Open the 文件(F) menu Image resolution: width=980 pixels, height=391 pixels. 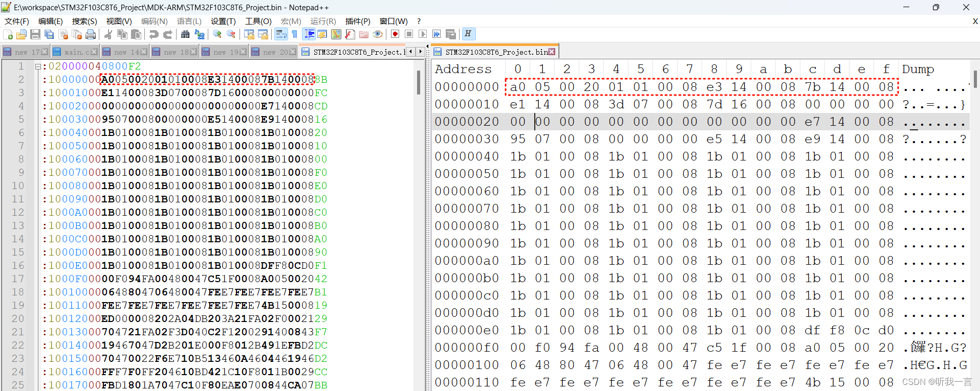[17, 21]
